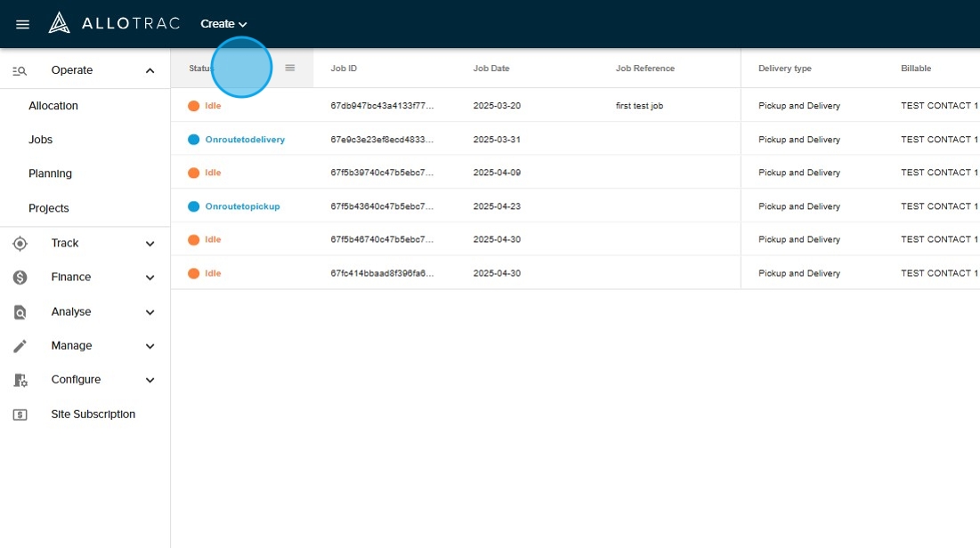Open the Create dropdown
This screenshot has width=980, height=548.
[x=223, y=24]
